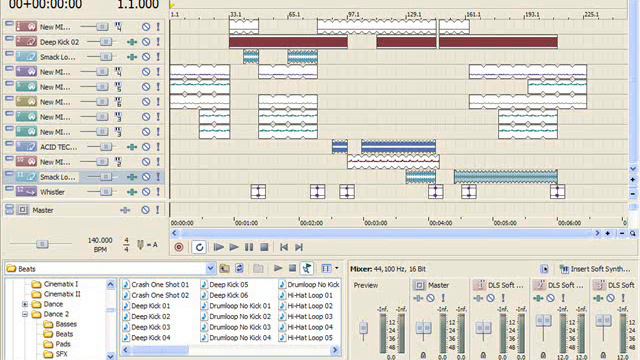Start Preview in Explorer toolbar
Screen dimensions: 640x360
pos(278,269)
